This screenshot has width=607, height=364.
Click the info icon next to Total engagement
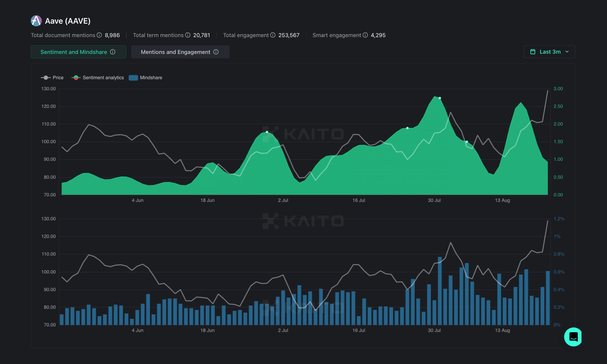[273, 35]
